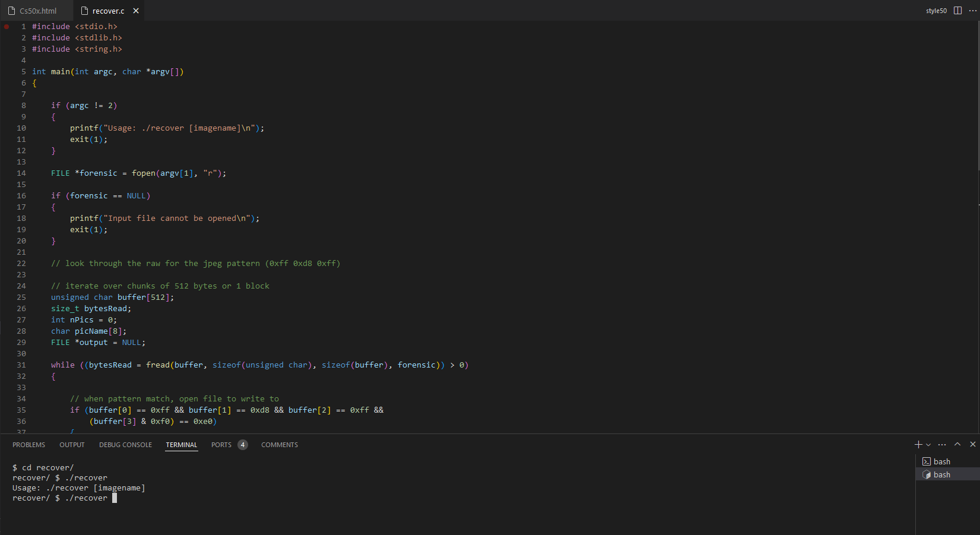
Task: Open the editor More Actions ellipsis
Action: [x=972, y=11]
